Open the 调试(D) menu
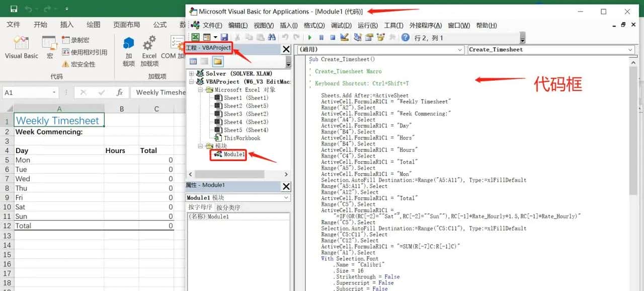 coord(341,25)
